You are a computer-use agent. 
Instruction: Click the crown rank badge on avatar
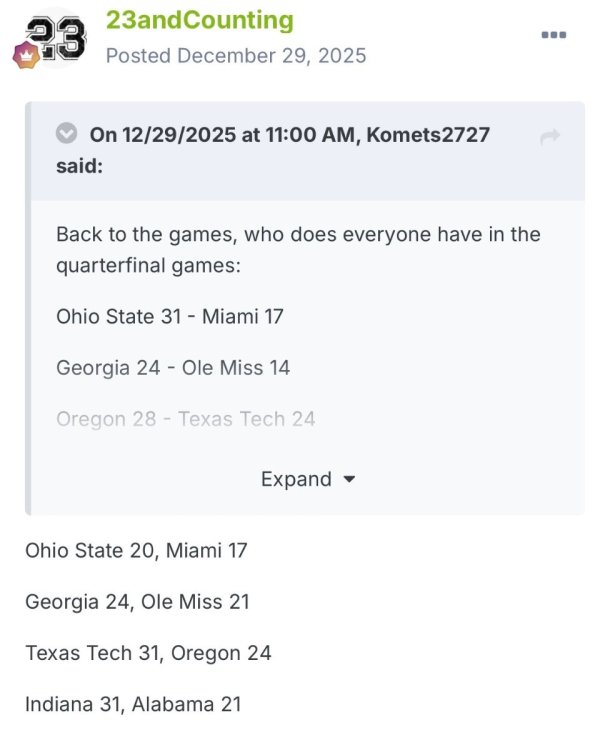click(x=27, y=55)
